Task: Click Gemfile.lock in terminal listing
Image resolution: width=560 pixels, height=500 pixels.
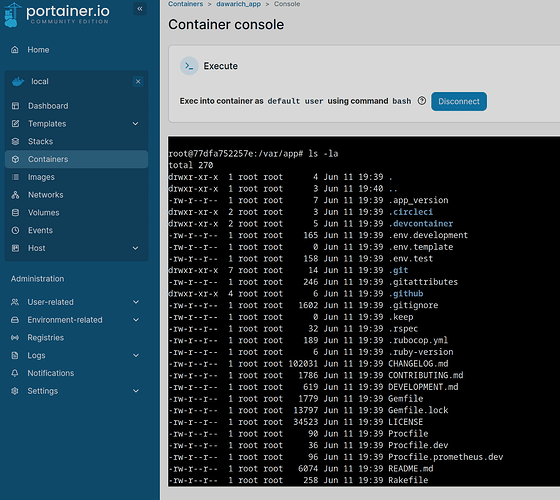Action: 418,410
